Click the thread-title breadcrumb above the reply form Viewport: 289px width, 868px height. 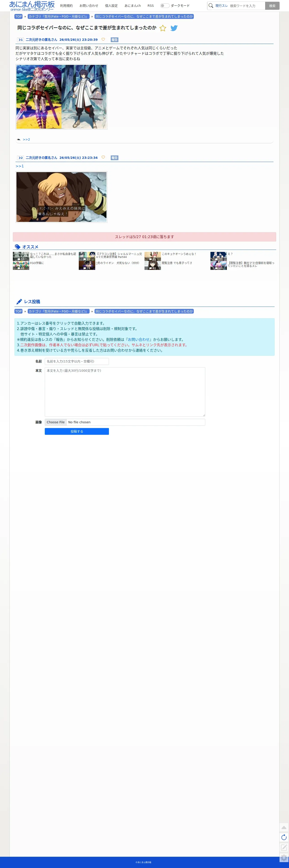[x=144, y=311]
